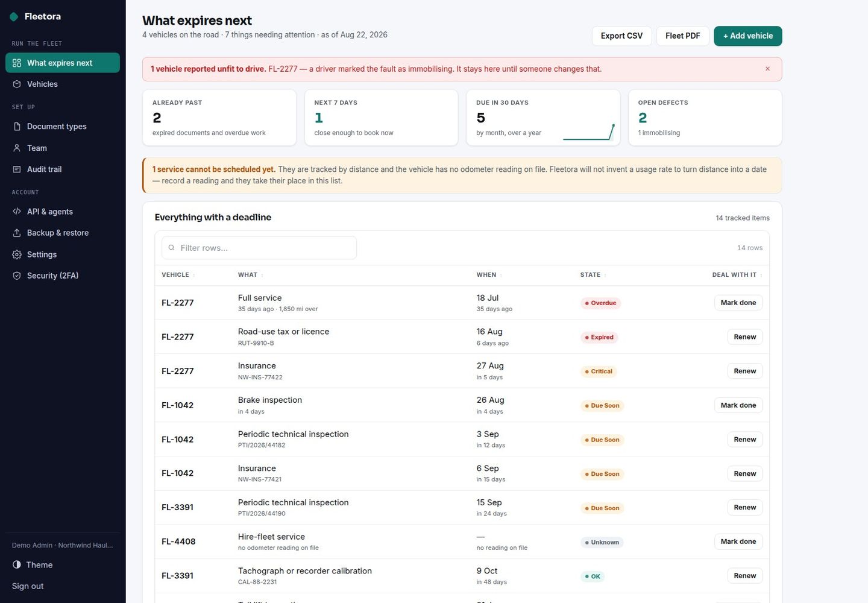The height and width of the screenshot is (603, 868).
Task: Mark done the FL-1042 Brake inspection
Action: coord(738,405)
